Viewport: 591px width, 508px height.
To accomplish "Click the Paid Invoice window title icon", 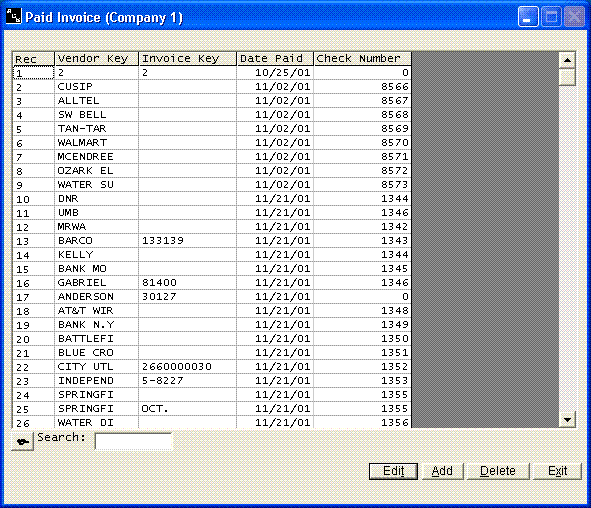I will coord(14,16).
